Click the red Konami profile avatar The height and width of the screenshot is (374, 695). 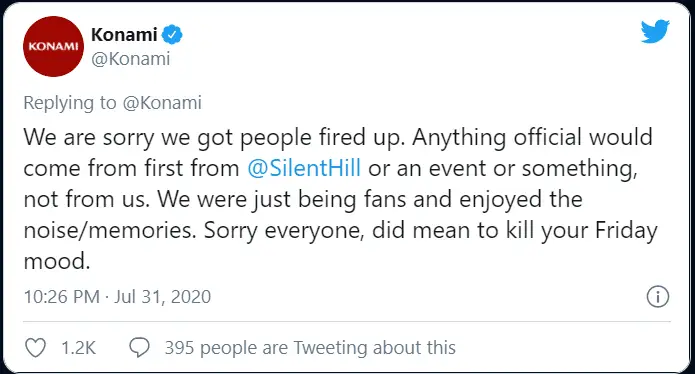[x=53, y=47]
